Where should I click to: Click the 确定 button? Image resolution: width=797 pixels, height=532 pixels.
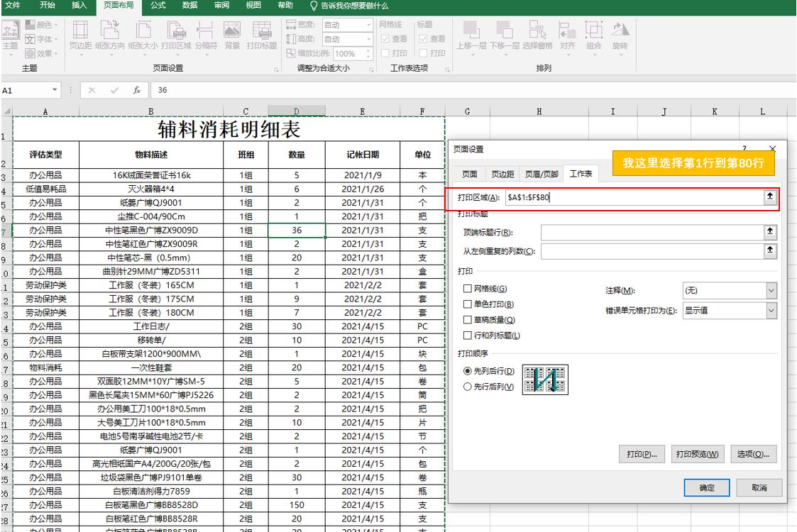coord(707,488)
